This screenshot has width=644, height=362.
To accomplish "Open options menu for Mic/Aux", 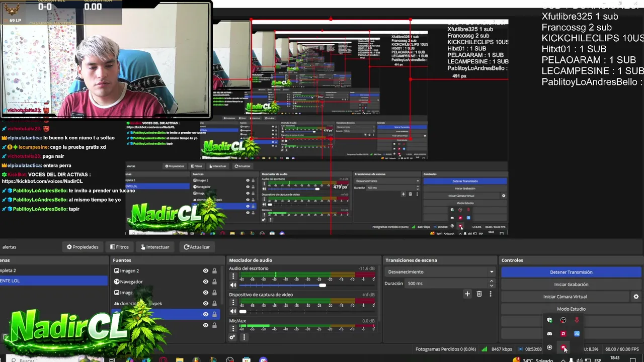I will click(233, 328).
